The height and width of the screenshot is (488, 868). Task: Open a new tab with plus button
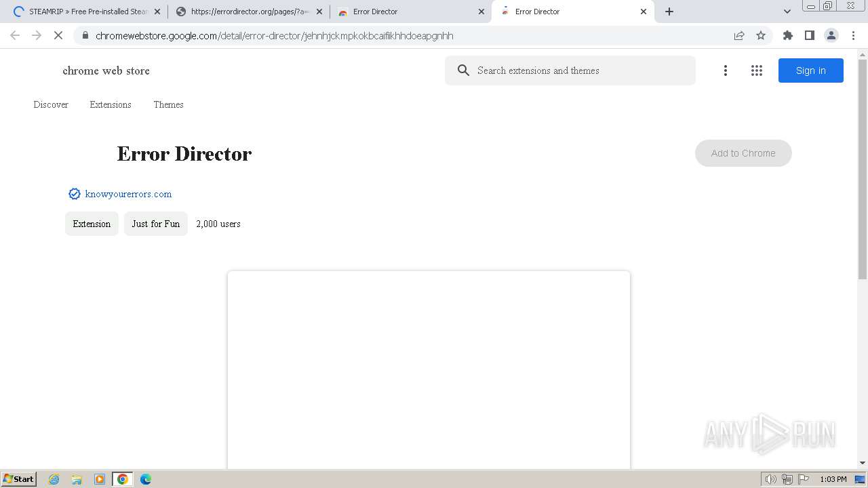(669, 12)
